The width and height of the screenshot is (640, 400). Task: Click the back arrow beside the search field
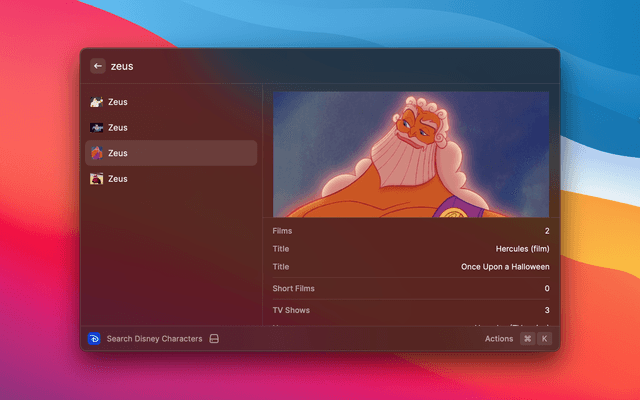pos(98,66)
